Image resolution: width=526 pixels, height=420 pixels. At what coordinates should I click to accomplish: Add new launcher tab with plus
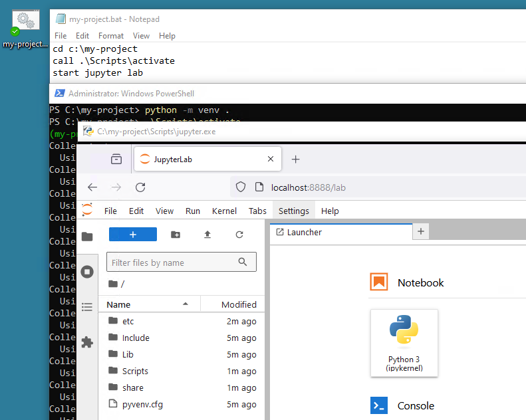point(421,231)
